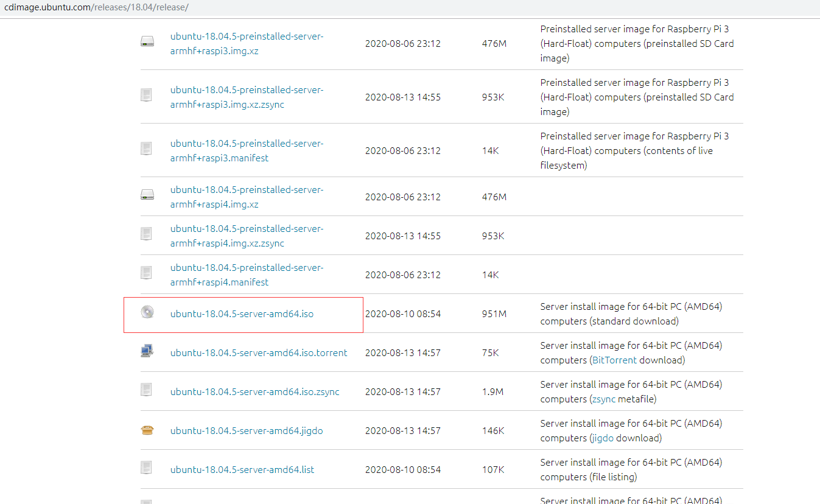Click the date of raspi3.img.xz.zsync
820x504 pixels.
(403, 97)
